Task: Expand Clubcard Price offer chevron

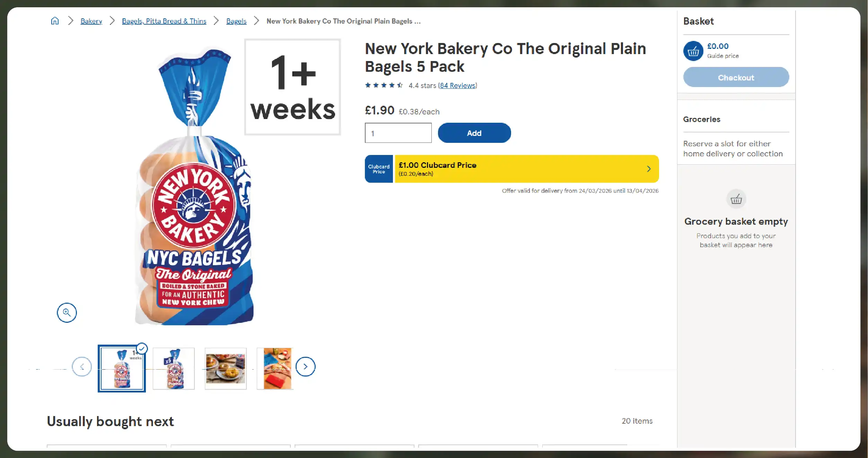Action: click(649, 169)
